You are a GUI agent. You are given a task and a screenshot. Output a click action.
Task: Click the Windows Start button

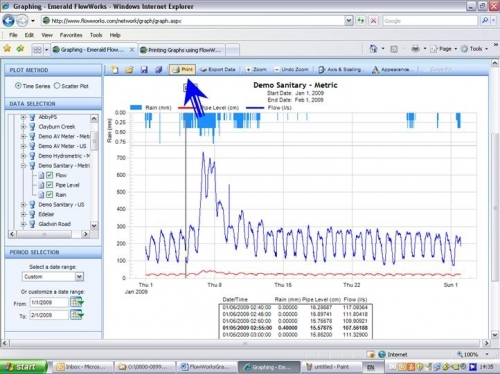[23, 367]
